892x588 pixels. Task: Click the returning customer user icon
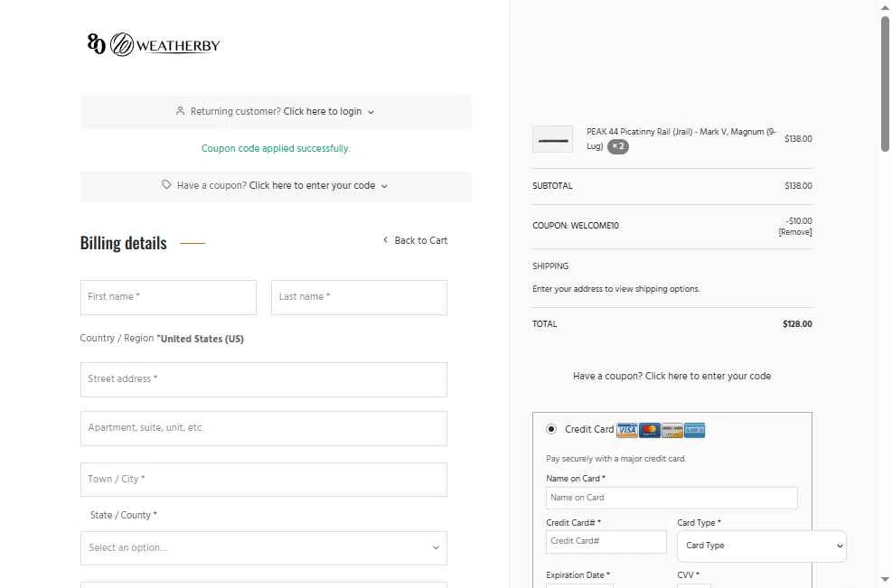coord(180,111)
